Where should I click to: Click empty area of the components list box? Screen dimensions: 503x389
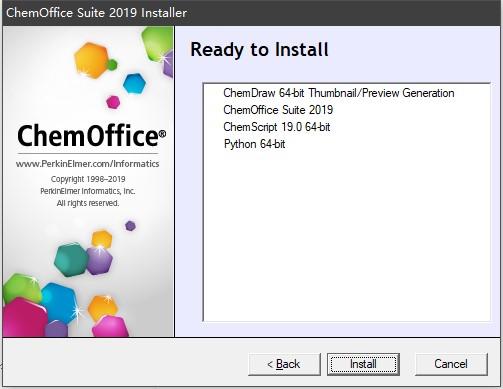(x=347, y=233)
